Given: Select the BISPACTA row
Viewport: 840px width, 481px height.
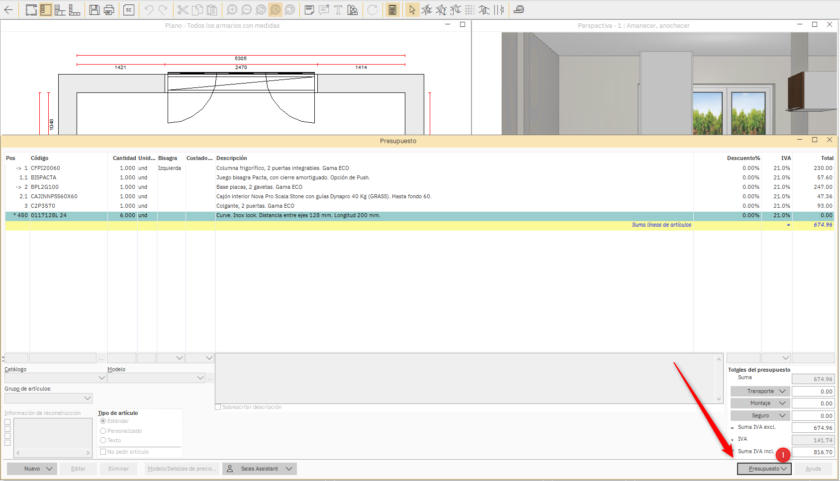Looking at the screenshot, I should (419, 177).
